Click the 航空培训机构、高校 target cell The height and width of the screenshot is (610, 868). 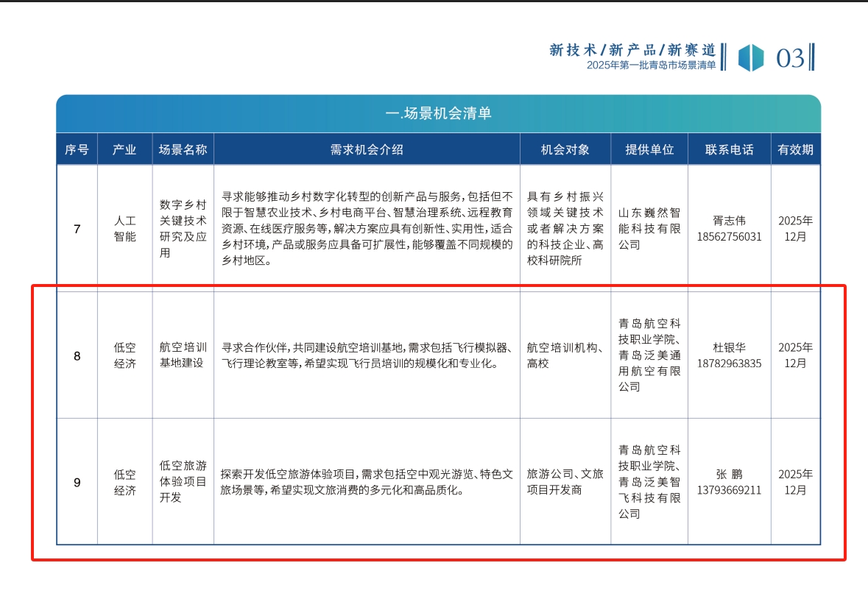[565, 355]
